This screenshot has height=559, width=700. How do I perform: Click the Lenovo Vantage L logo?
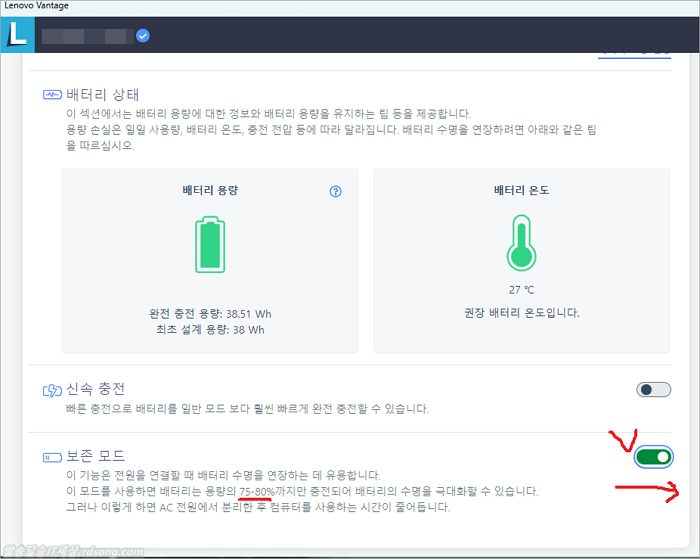point(17,35)
